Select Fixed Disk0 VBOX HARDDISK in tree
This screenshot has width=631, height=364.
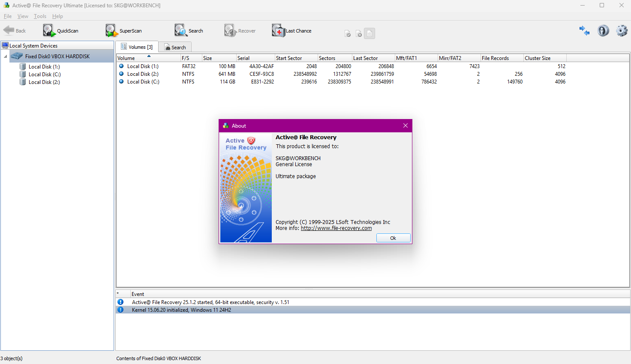(57, 56)
